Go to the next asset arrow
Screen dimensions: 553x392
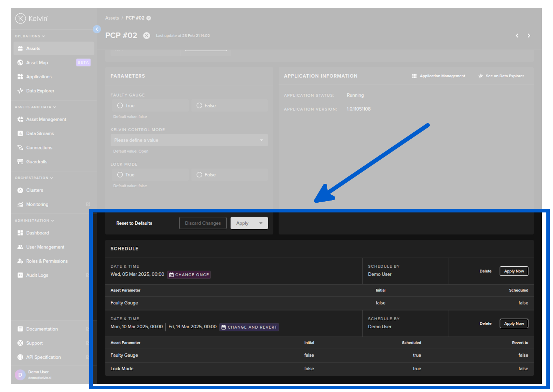pos(528,36)
